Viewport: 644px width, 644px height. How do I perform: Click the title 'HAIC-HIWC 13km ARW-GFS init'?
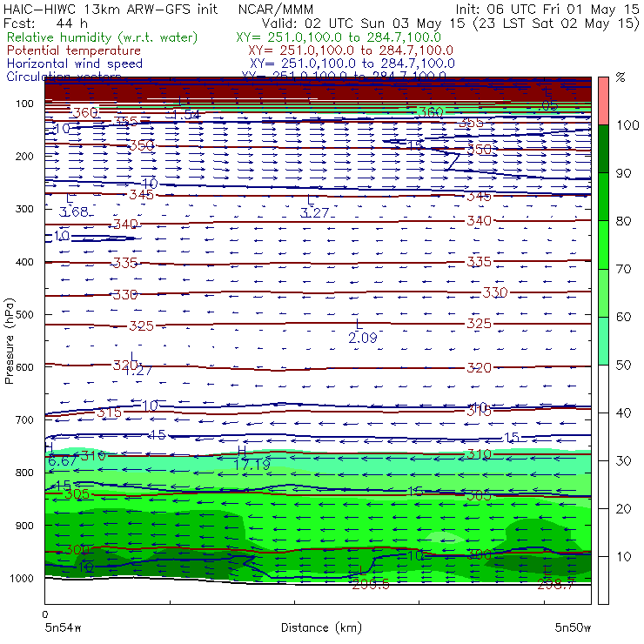click(x=110, y=9)
